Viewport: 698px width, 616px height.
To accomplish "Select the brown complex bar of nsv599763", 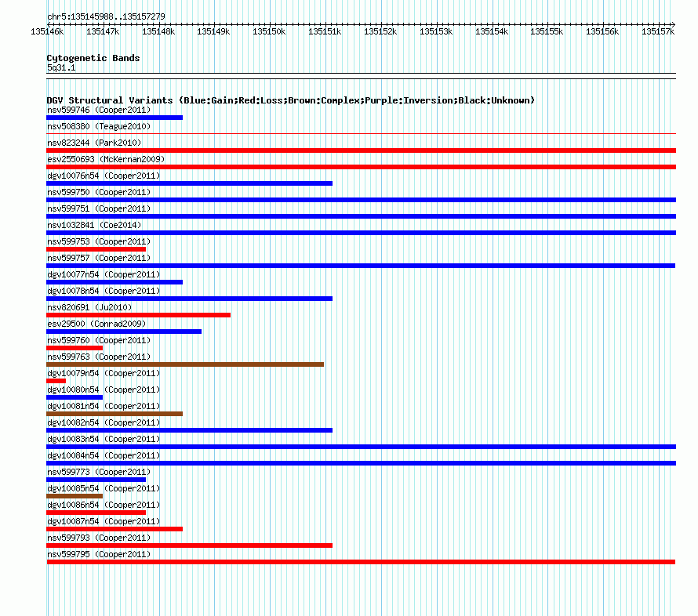I will [x=185, y=364].
